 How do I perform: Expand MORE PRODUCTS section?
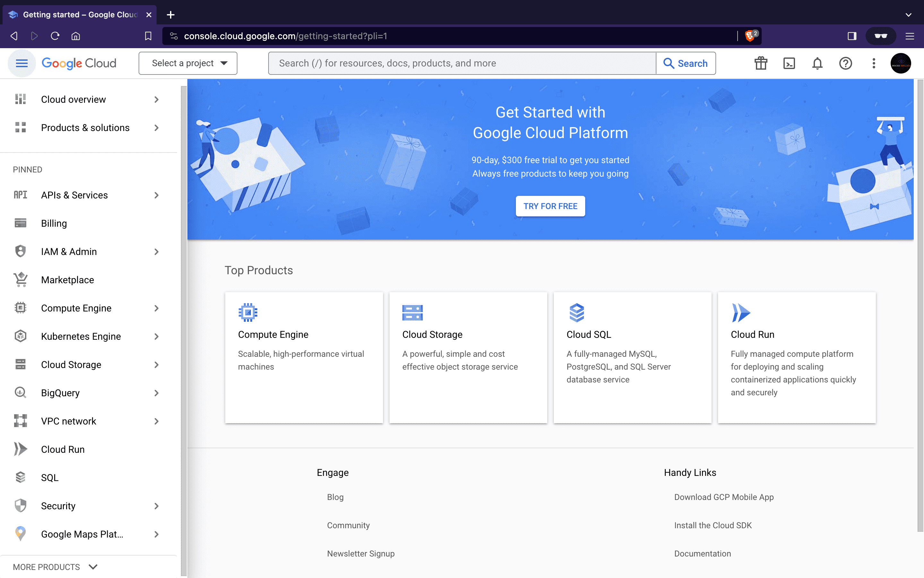[56, 567]
